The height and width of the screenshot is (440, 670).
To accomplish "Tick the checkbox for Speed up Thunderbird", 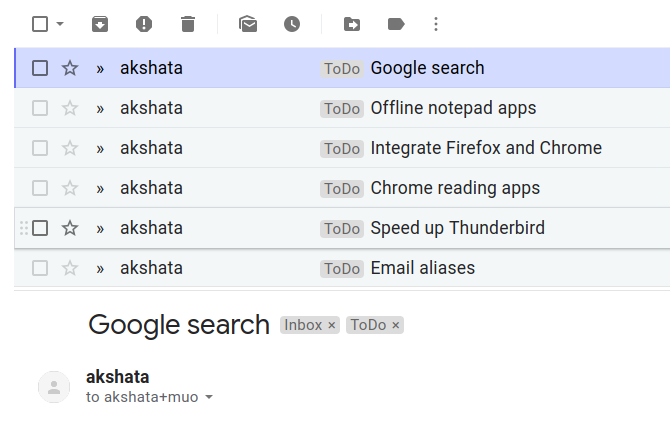I will (40, 228).
